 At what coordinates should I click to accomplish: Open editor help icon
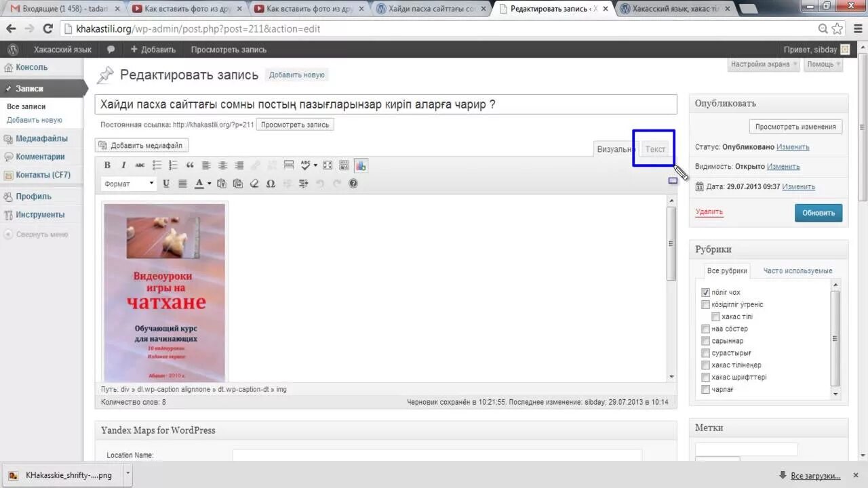pyautogui.click(x=353, y=184)
